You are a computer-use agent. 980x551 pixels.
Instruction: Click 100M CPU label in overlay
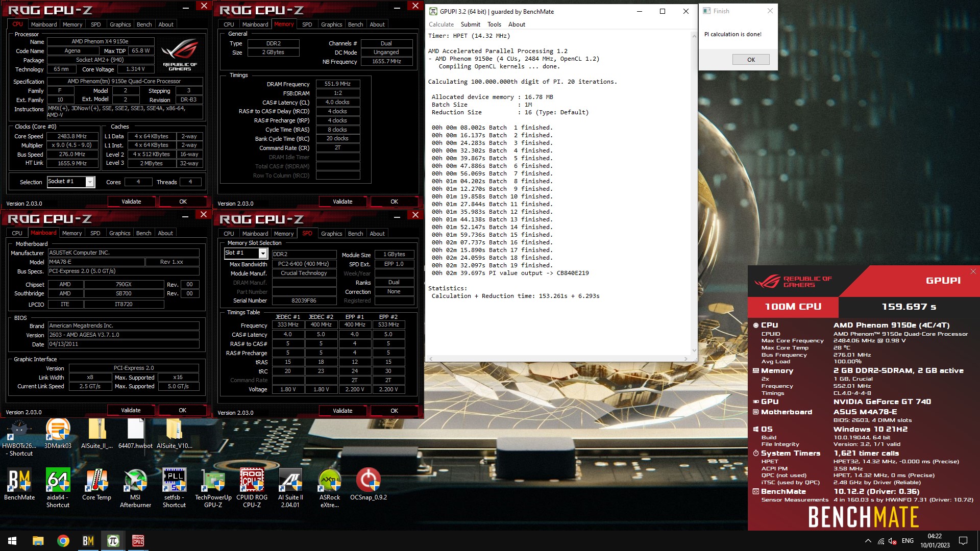(x=793, y=307)
